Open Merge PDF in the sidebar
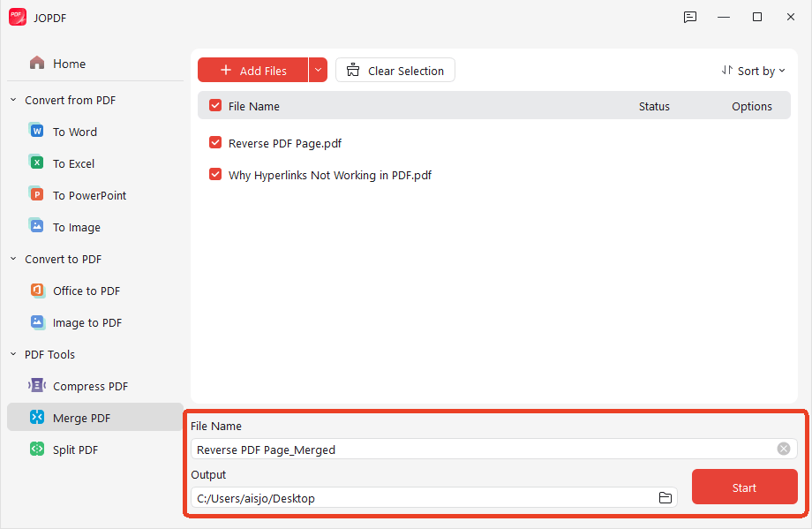The height and width of the screenshot is (529, 812). point(95,417)
